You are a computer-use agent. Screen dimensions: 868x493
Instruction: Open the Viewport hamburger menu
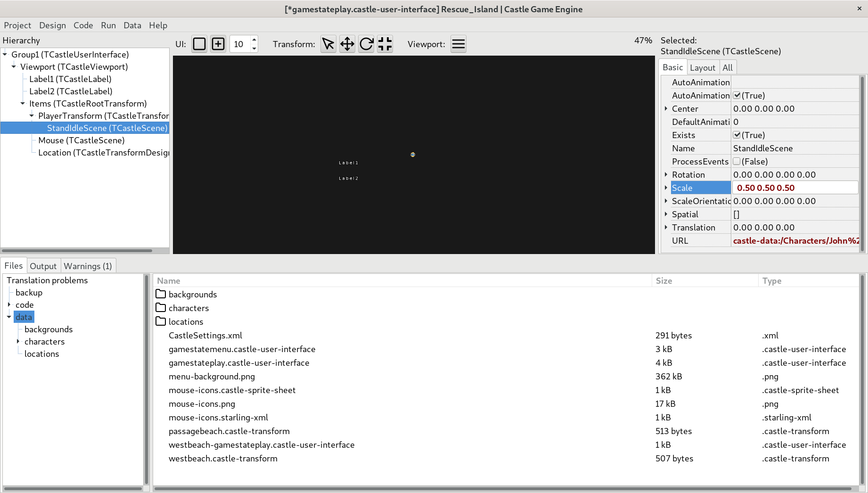tap(459, 44)
